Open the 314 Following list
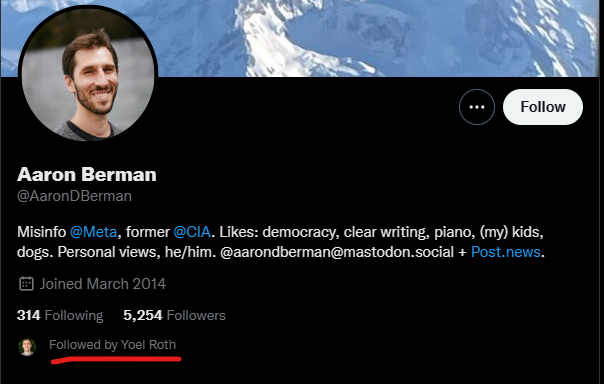 (x=60, y=315)
